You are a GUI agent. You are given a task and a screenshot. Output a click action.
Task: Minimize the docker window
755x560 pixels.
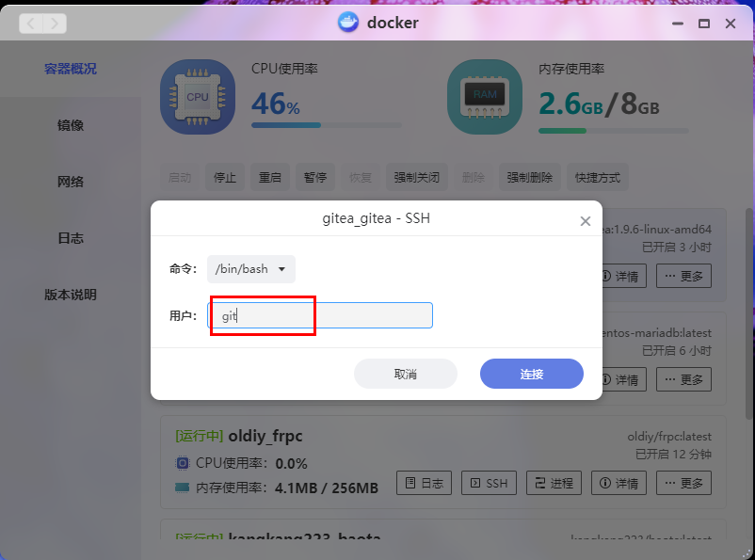[678, 24]
